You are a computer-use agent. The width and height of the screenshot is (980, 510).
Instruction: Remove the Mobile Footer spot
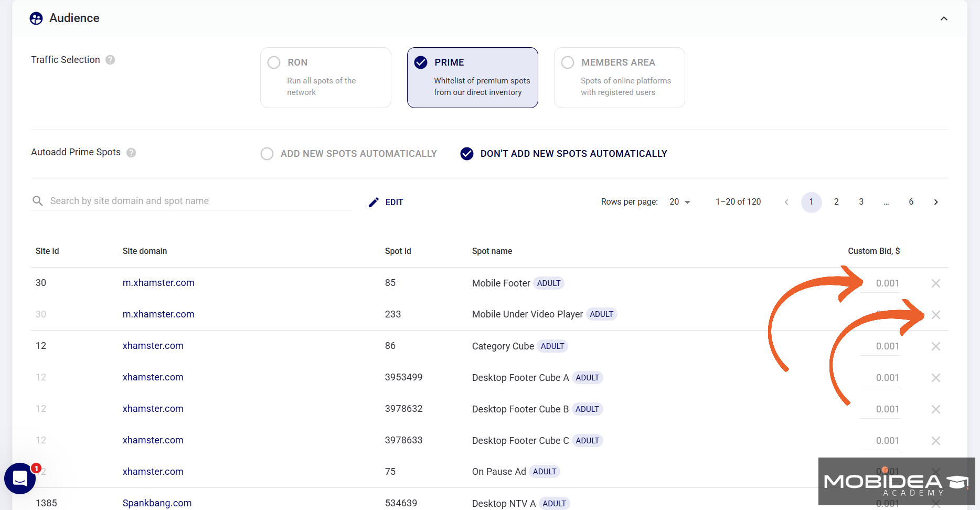(x=936, y=283)
